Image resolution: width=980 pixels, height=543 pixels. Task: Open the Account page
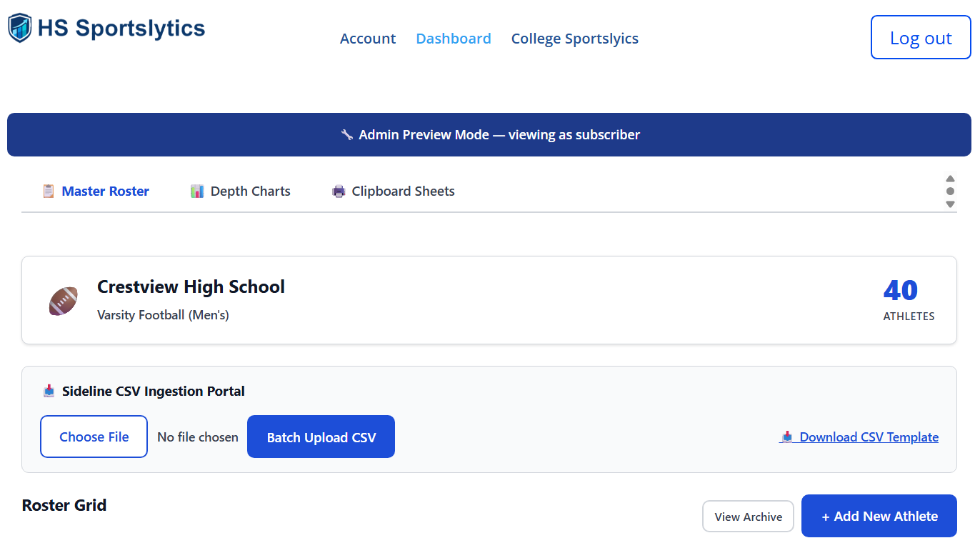368,39
